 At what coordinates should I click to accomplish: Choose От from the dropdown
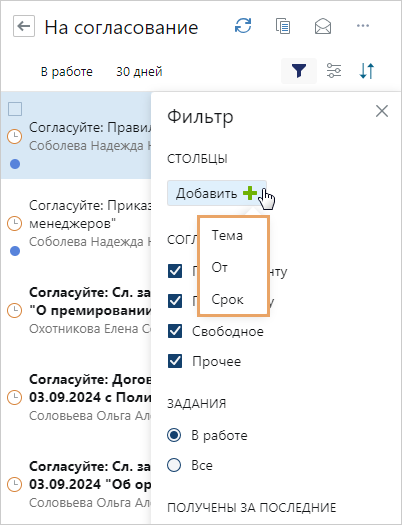(x=220, y=267)
